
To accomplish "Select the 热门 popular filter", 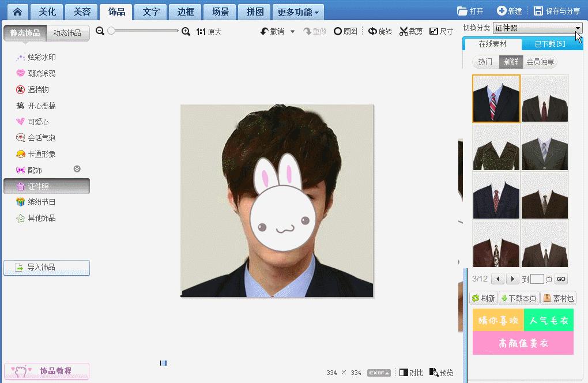I will pyautogui.click(x=485, y=62).
